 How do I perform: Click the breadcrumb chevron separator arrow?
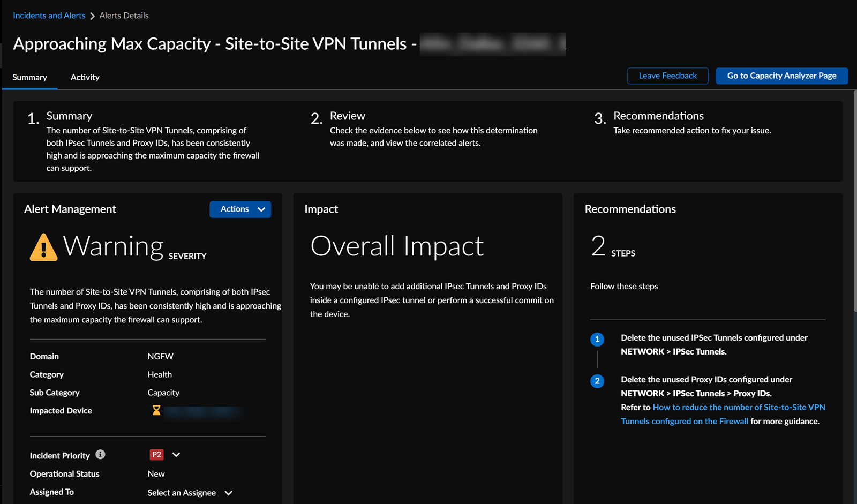tap(92, 16)
